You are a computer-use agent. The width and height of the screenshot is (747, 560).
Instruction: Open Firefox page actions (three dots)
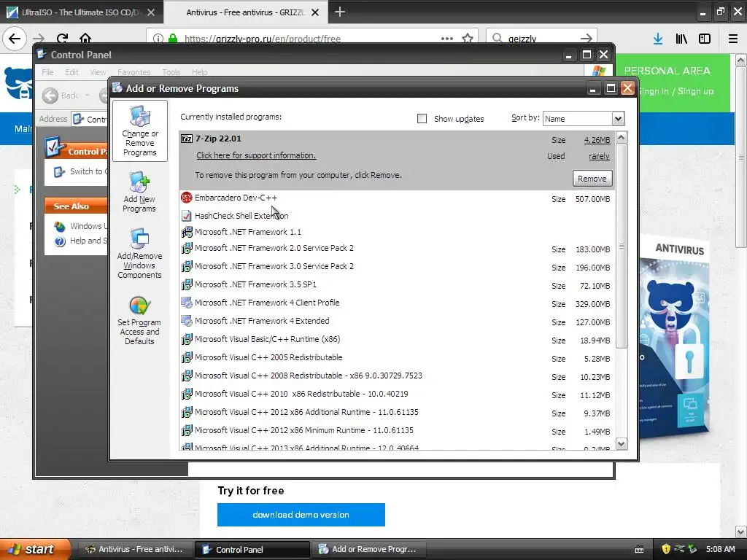[447, 39]
